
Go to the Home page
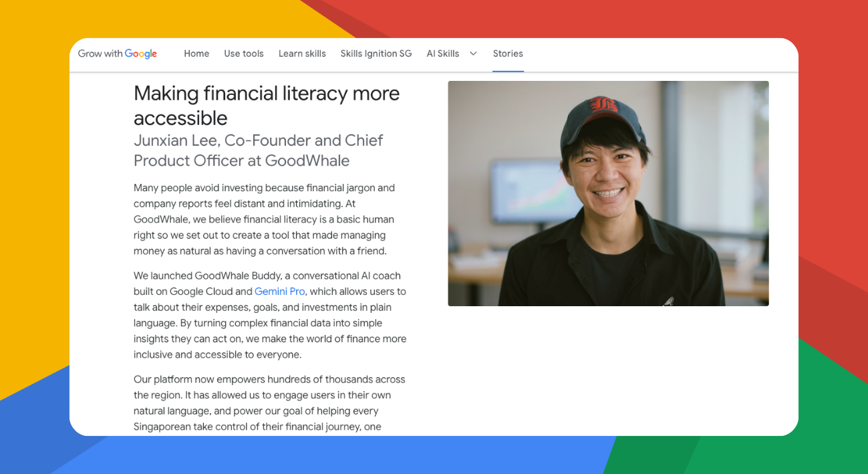(196, 53)
